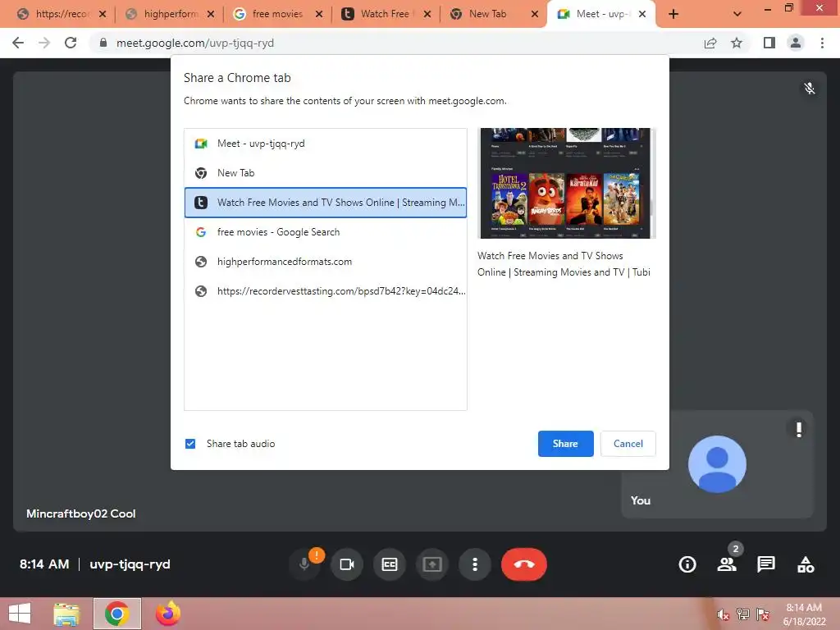Open meeting details info icon
Image resolution: width=840 pixels, height=630 pixels.
[x=687, y=564]
